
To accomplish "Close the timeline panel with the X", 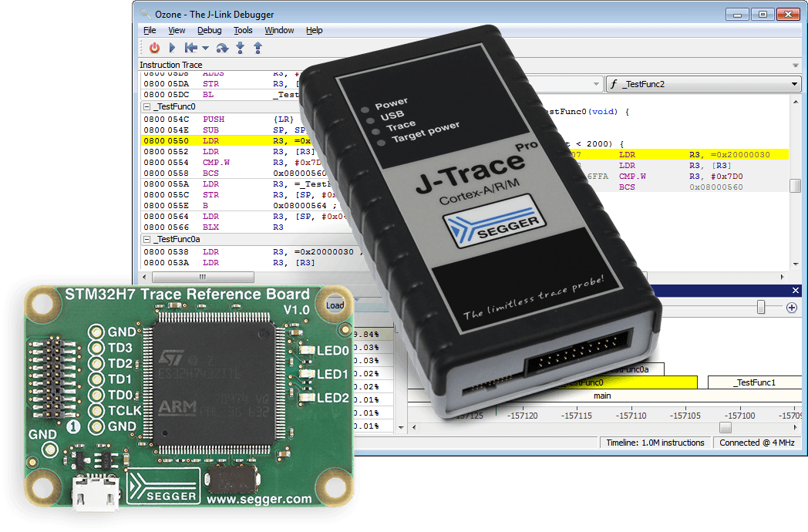I will pyautogui.click(x=796, y=290).
